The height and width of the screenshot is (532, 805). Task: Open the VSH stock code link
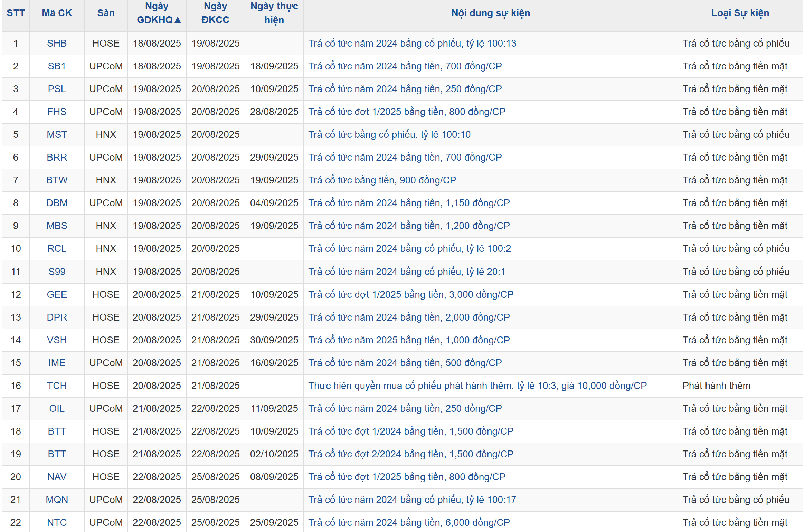pos(57,340)
